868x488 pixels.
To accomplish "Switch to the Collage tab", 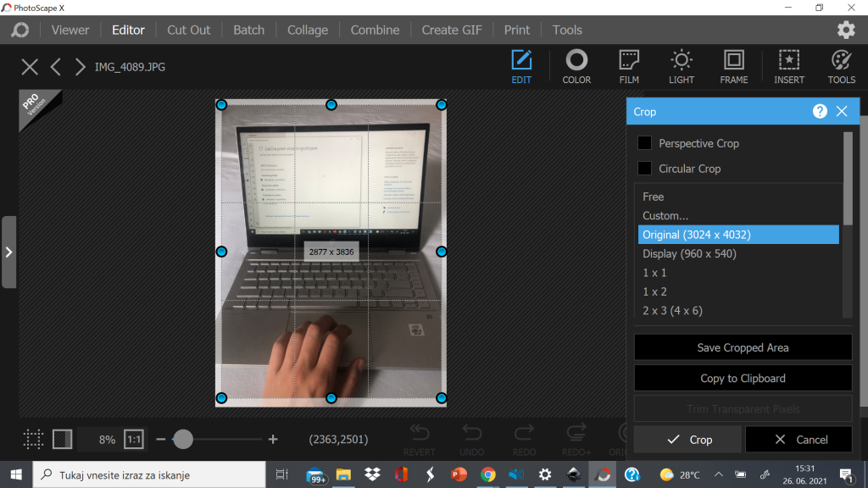I will point(307,30).
